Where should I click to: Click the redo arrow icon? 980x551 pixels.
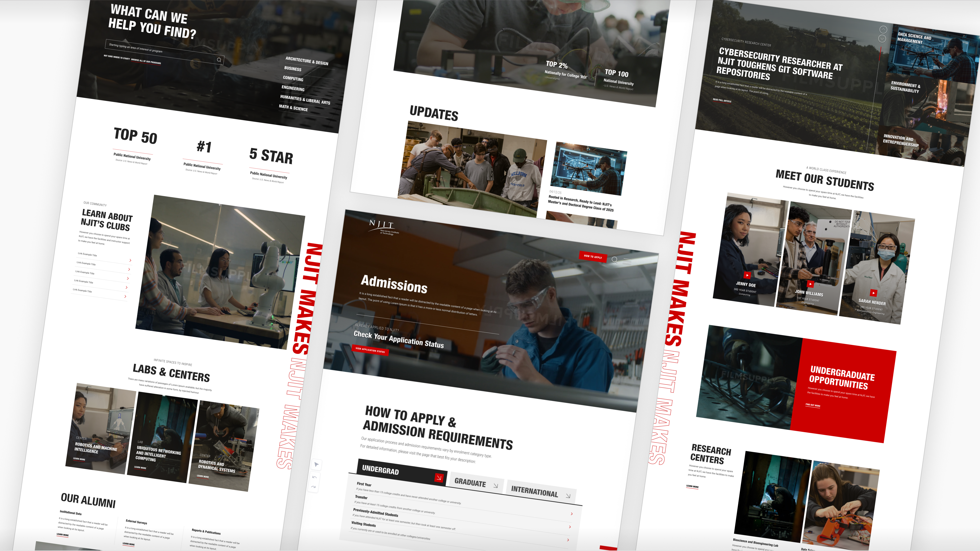313,487
